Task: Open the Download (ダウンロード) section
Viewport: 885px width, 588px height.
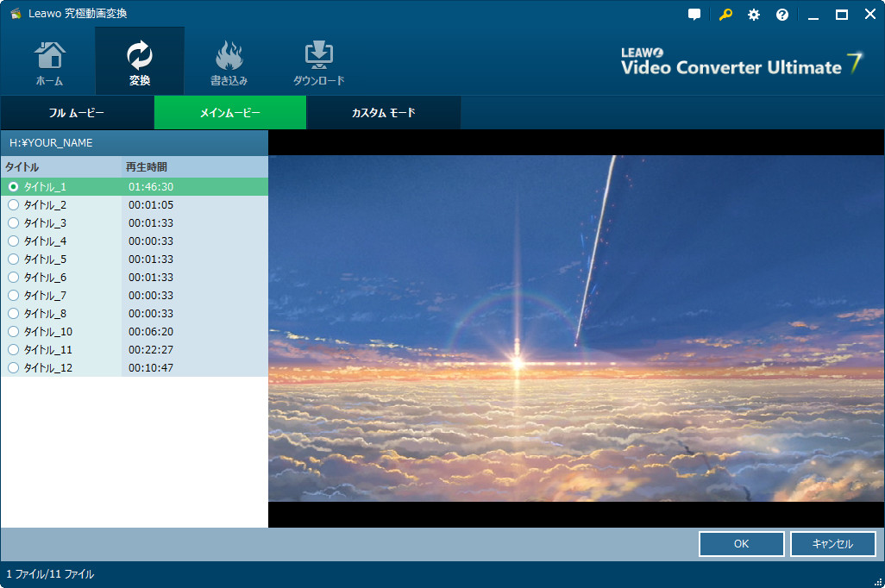Action: pos(318,63)
